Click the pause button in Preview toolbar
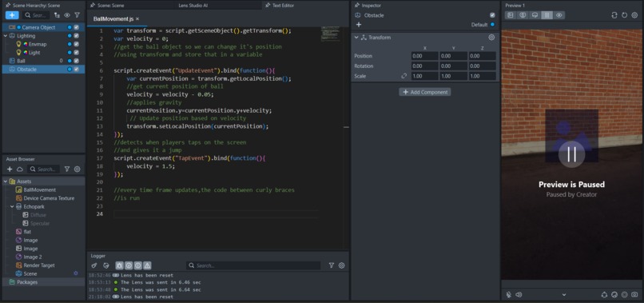 pyautogui.click(x=547, y=15)
